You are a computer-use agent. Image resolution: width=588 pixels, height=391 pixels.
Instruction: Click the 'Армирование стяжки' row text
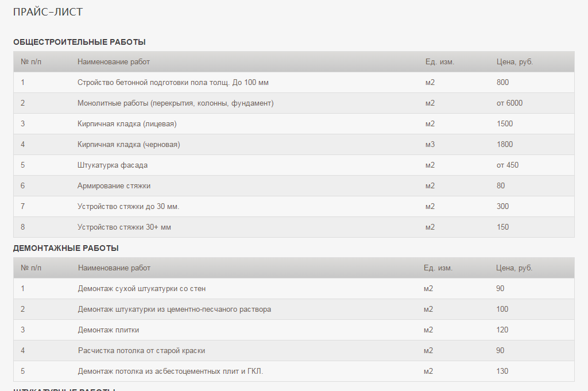[x=114, y=185]
